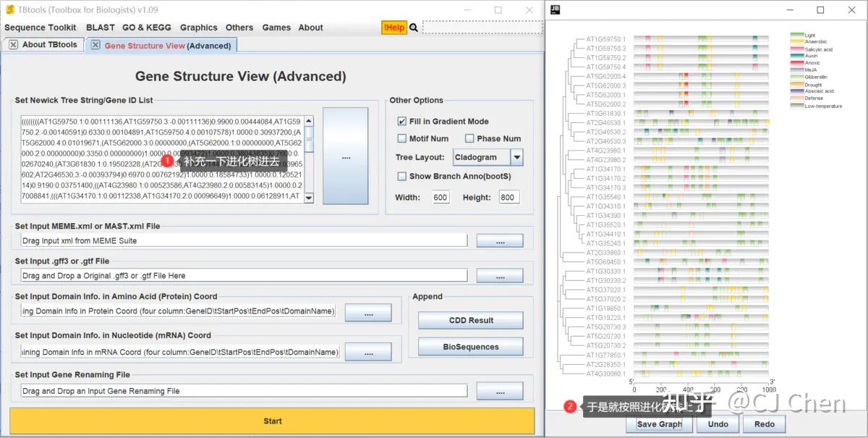868x438 pixels.
Task: Click browse icon for Protein Coord domain info
Action: pos(368,313)
